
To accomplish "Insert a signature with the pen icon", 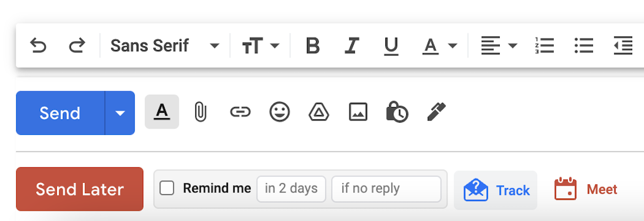I will pos(436,112).
